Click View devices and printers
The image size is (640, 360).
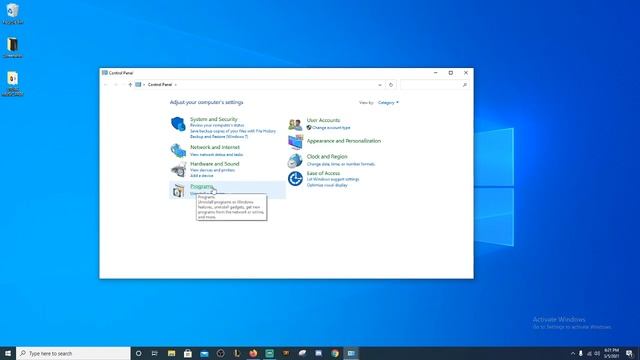click(212, 170)
